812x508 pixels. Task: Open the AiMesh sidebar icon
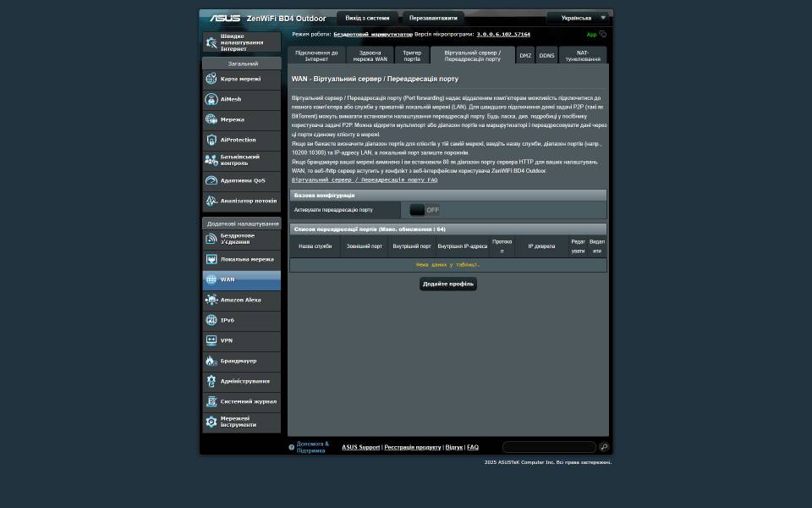211,99
